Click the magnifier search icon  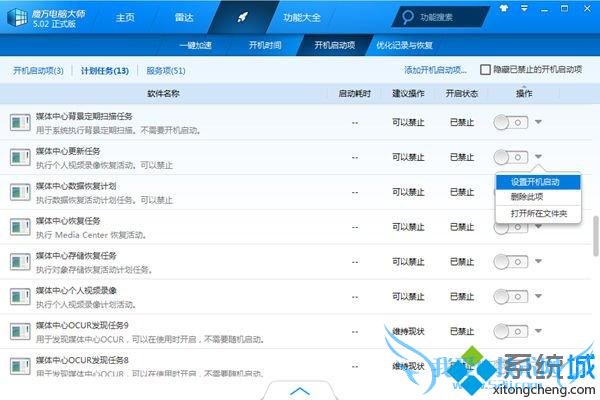(x=408, y=17)
